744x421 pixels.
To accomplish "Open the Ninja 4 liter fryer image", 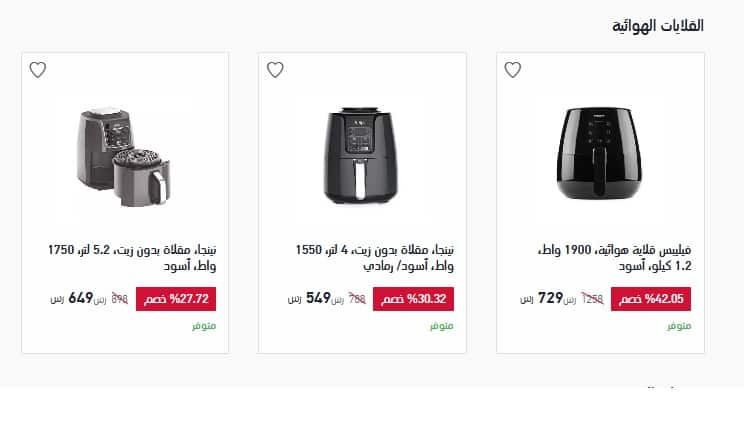I will 362,152.
